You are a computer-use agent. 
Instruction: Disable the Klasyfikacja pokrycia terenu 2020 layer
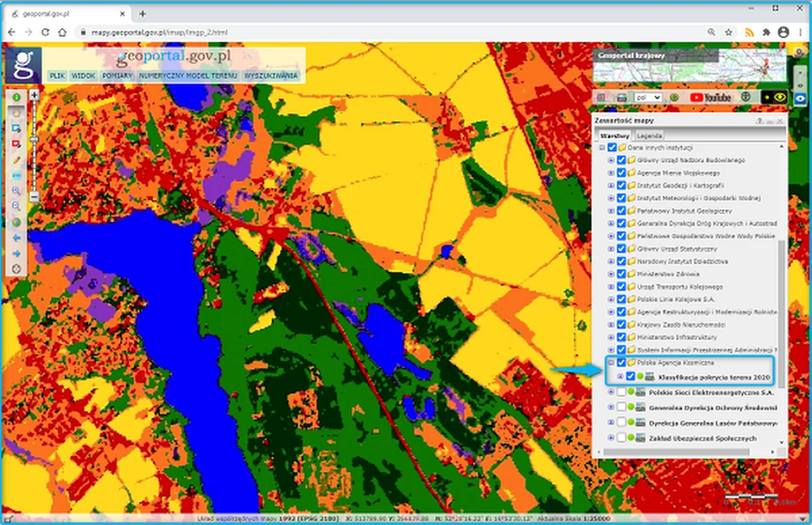click(630, 377)
